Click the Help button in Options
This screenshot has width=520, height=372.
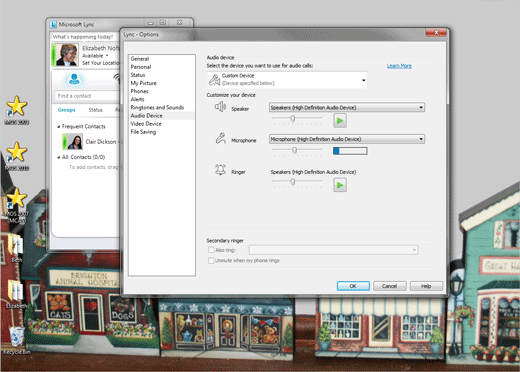[x=426, y=286]
